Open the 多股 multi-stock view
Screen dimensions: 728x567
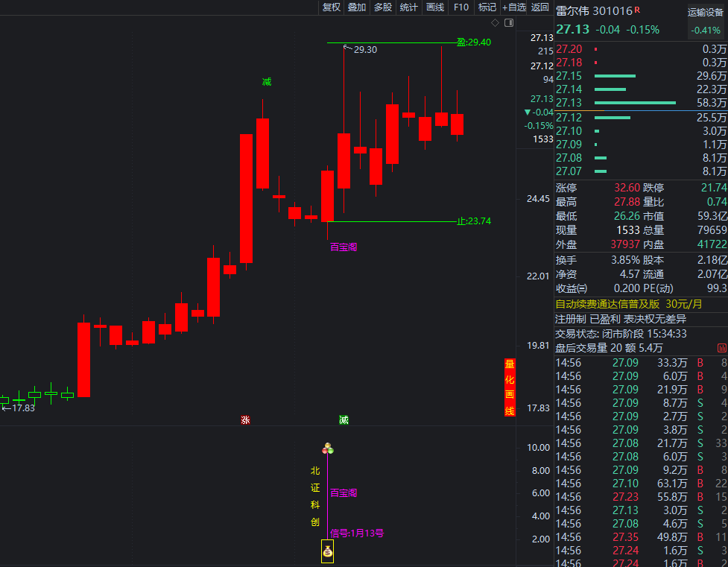[x=383, y=7]
